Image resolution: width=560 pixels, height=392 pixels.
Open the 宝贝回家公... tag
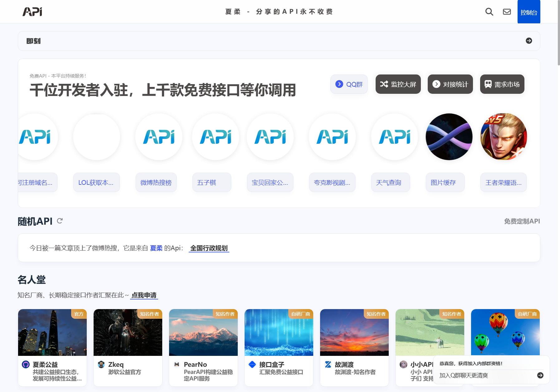click(270, 182)
